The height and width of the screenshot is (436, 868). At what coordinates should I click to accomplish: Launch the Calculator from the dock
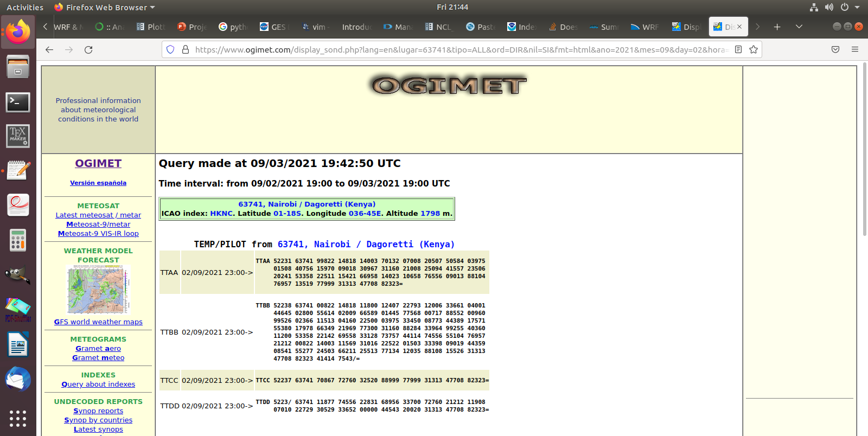click(x=18, y=240)
